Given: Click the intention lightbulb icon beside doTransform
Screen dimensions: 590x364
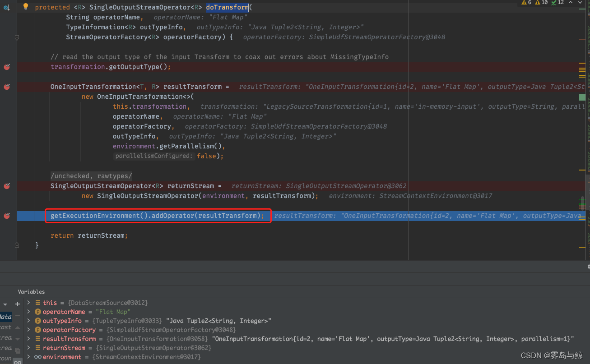Looking at the screenshot, I should pos(26,6).
